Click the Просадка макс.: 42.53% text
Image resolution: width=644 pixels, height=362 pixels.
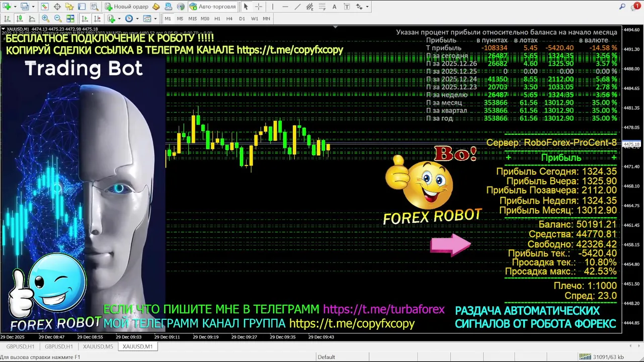point(560,271)
